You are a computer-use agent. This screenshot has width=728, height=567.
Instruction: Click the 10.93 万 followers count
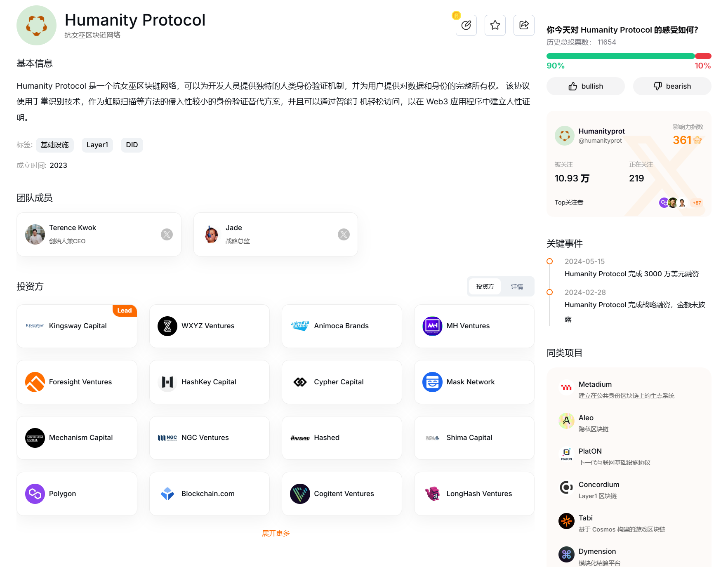(x=572, y=179)
